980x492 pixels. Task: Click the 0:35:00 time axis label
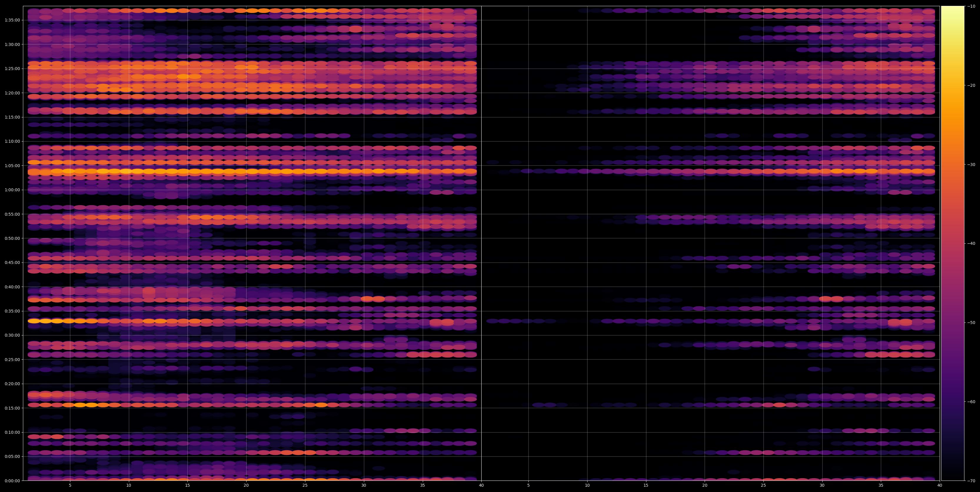pos(12,311)
